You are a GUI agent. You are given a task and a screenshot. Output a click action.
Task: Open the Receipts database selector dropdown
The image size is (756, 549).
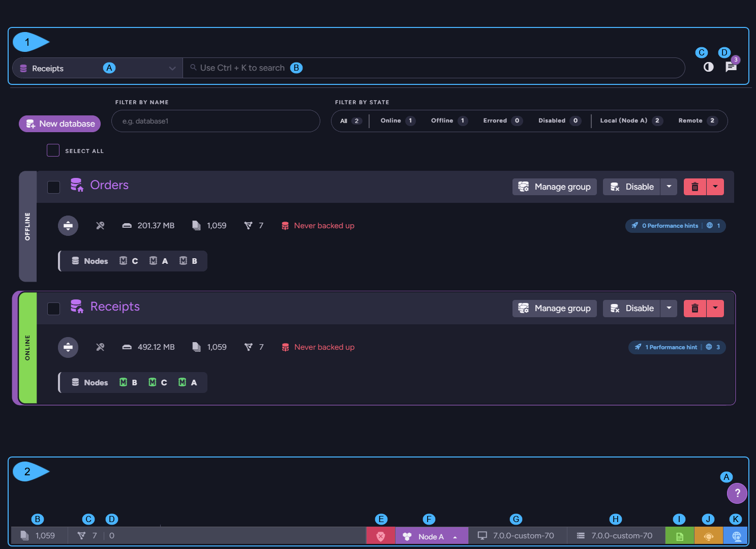(x=98, y=68)
